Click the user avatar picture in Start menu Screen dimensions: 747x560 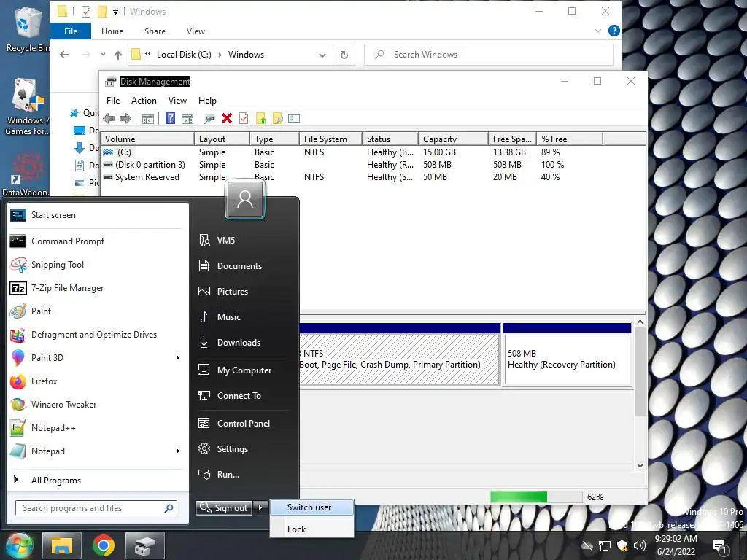pyautogui.click(x=245, y=198)
